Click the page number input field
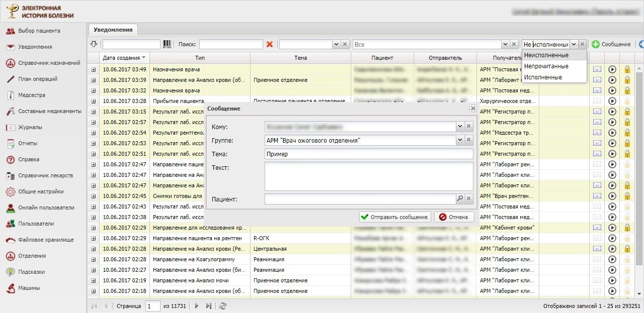 click(x=152, y=305)
